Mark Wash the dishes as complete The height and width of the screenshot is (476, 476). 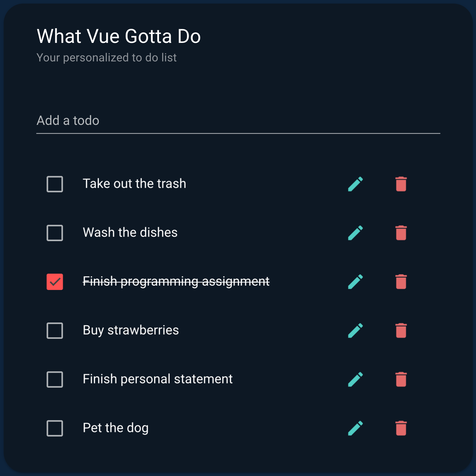55,233
